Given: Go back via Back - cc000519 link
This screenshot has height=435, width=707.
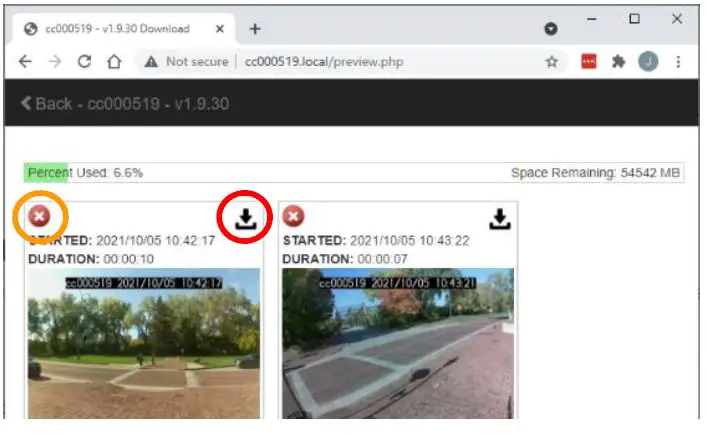Looking at the screenshot, I should tap(125, 104).
